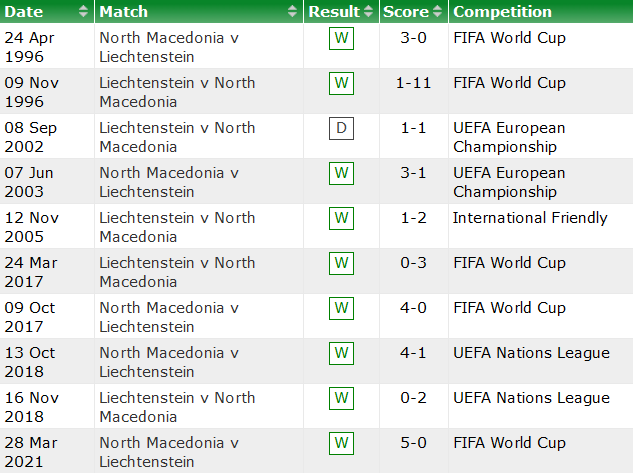Image resolution: width=633 pixels, height=473 pixels.
Task: Select the 5-0 score cell
Action: (413, 443)
